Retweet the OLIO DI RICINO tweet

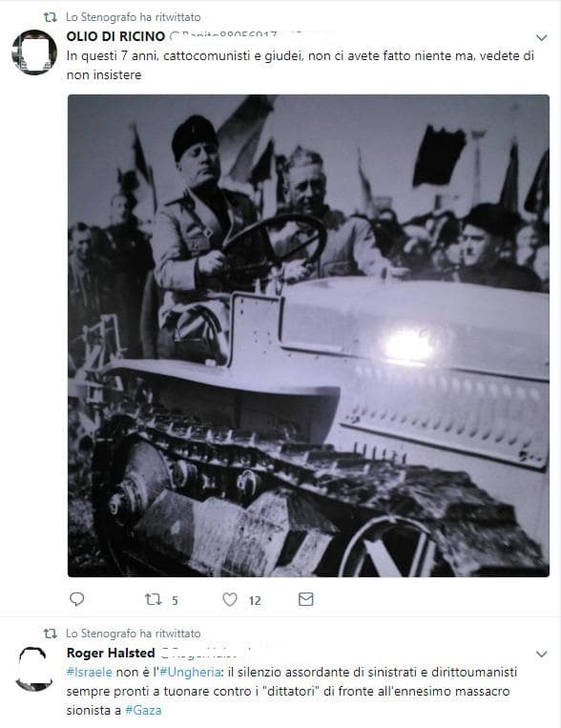coord(154,599)
